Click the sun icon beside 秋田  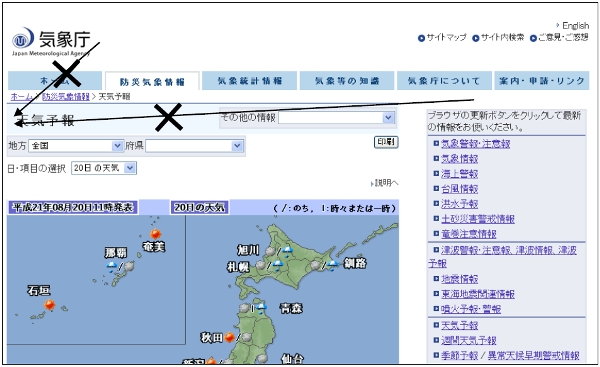[229, 338]
